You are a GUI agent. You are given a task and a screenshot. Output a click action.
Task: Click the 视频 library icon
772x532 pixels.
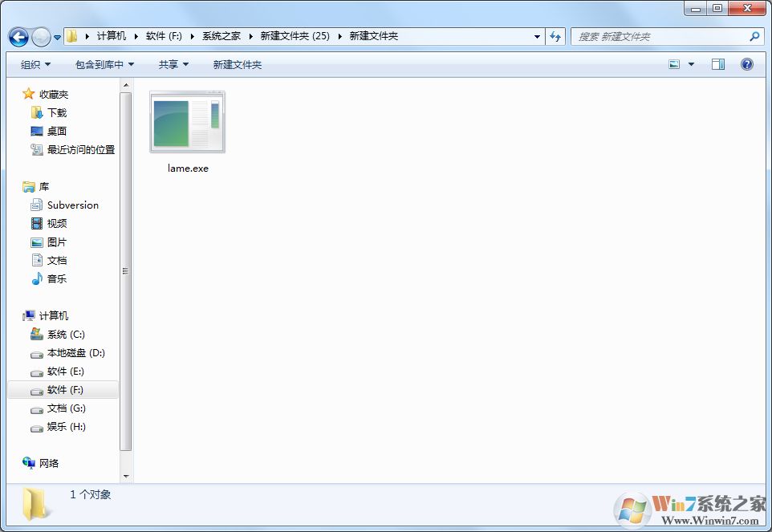(x=38, y=223)
